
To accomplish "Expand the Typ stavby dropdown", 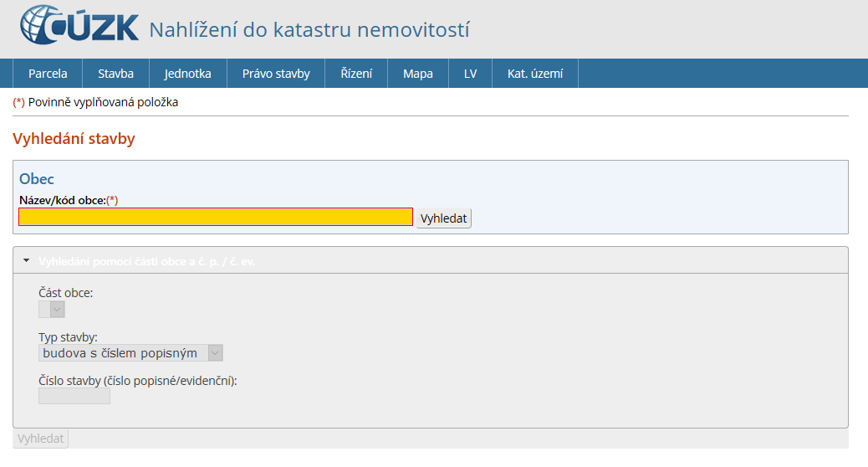I will 131,353.
